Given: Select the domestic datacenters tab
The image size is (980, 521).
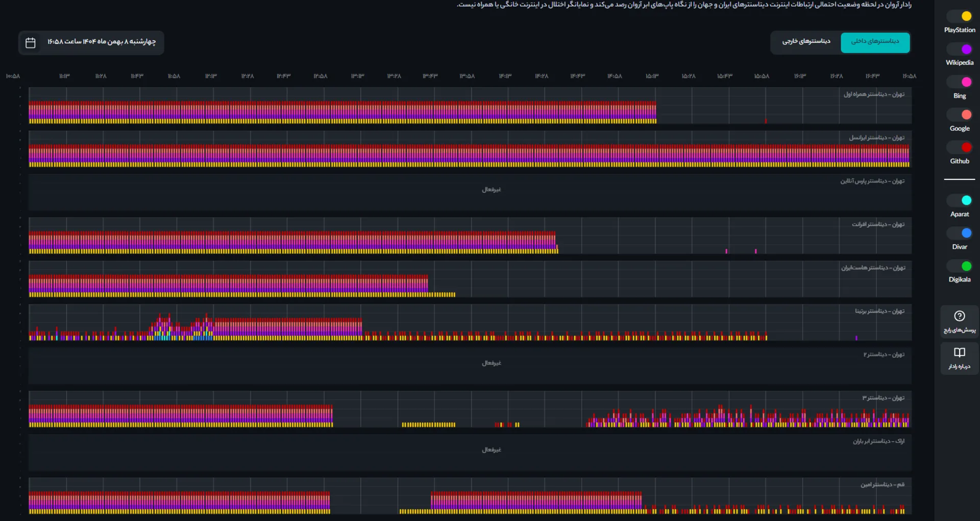Looking at the screenshot, I should (x=875, y=41).
